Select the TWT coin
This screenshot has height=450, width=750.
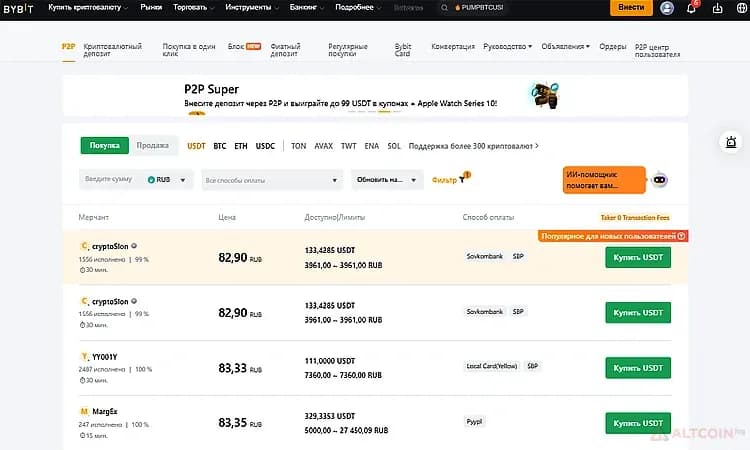coord(348,146)
